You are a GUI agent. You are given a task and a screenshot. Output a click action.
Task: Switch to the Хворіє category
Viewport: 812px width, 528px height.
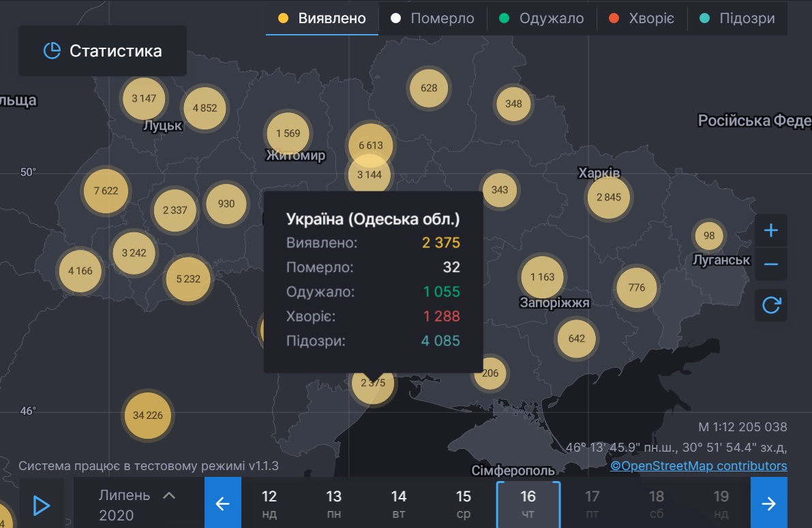click(x=642, y=18)
